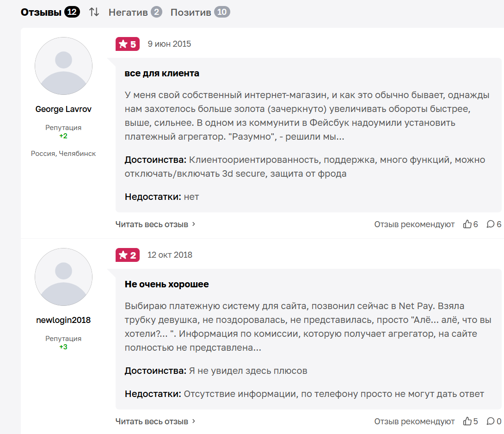Open review title "все для клиента"
This screenshot has width=504, height=434.
tap(162, 74)
